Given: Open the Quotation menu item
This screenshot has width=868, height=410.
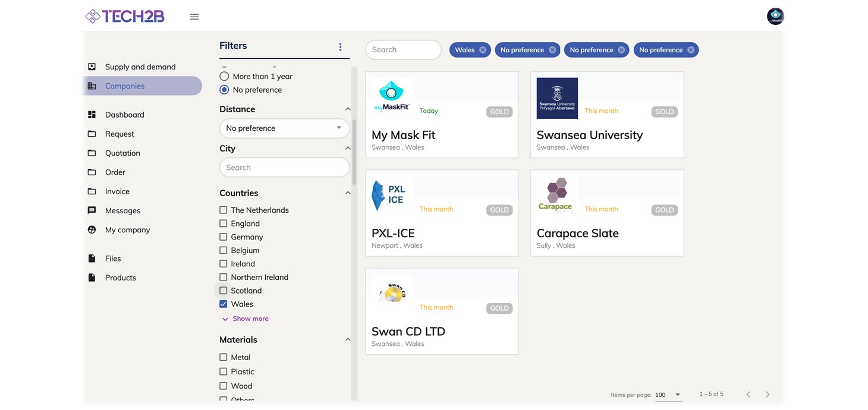Looking at the screenshot, I should coord(122,153).
